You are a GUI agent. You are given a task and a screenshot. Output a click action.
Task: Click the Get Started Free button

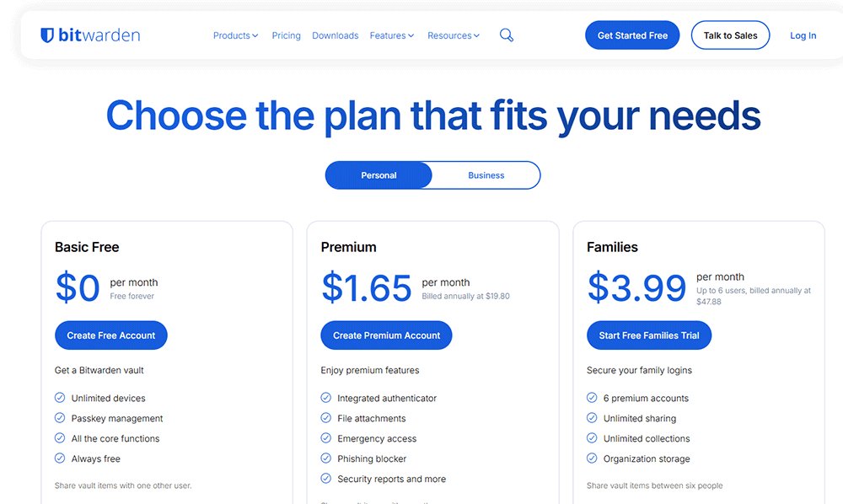tap(632, 35)
